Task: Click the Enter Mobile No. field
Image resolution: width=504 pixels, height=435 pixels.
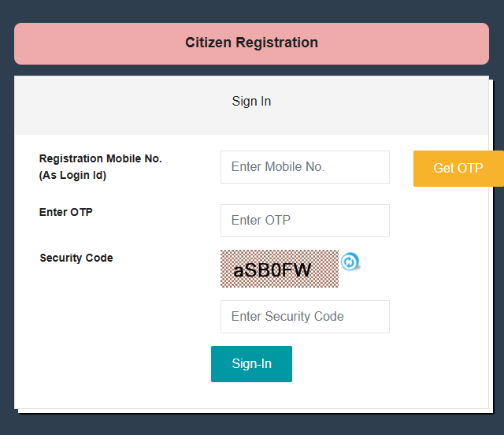Action: tap(305, 167)
